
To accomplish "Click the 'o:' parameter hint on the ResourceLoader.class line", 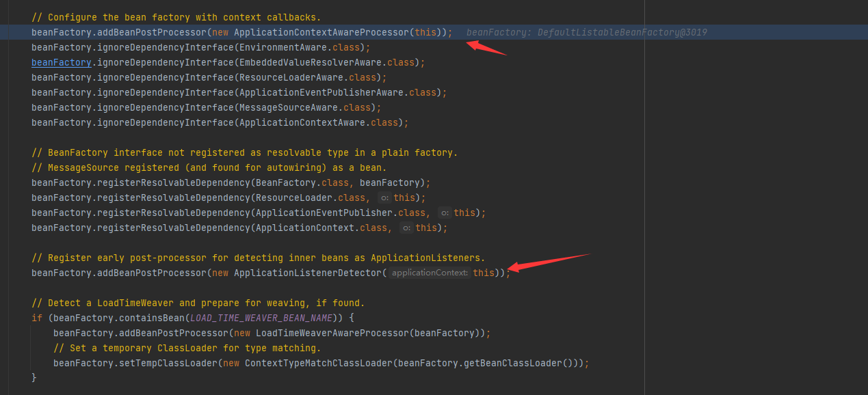I will [x=385, y=198].
